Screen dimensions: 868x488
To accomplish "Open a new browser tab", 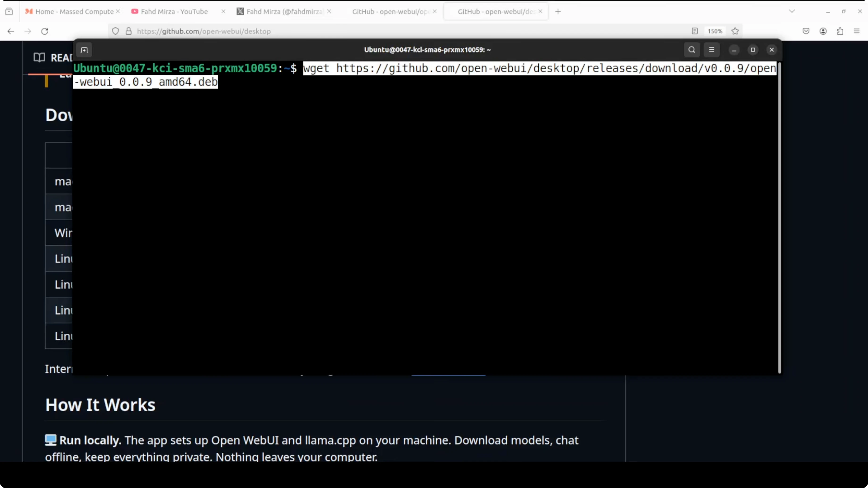I will coord(558,12).
